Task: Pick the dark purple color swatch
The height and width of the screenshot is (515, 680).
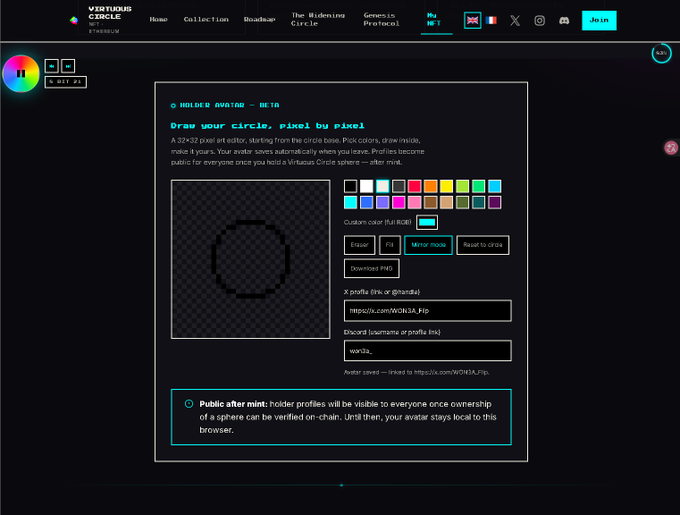Action: pos(494,202)
